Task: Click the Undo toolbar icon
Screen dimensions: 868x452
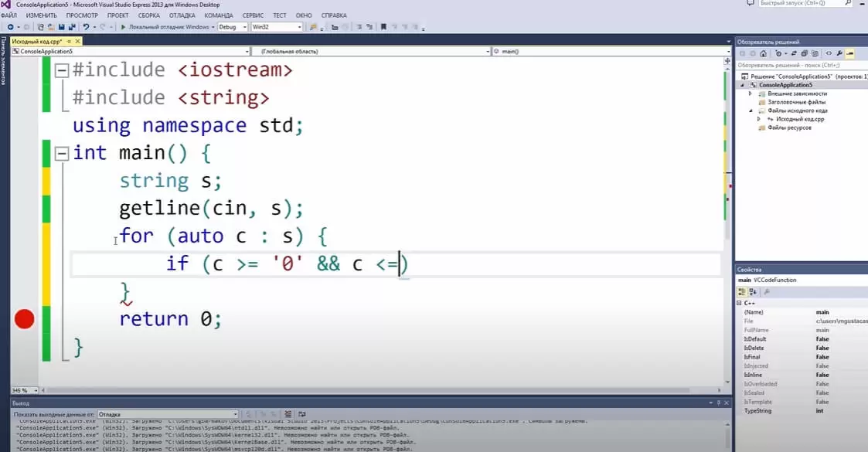Action: [x=87, y=27]
